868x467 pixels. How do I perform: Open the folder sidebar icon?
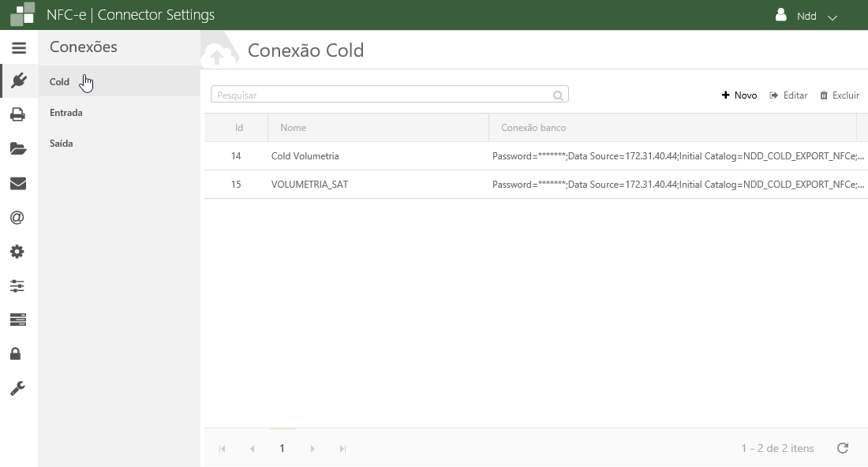[17, 149]
